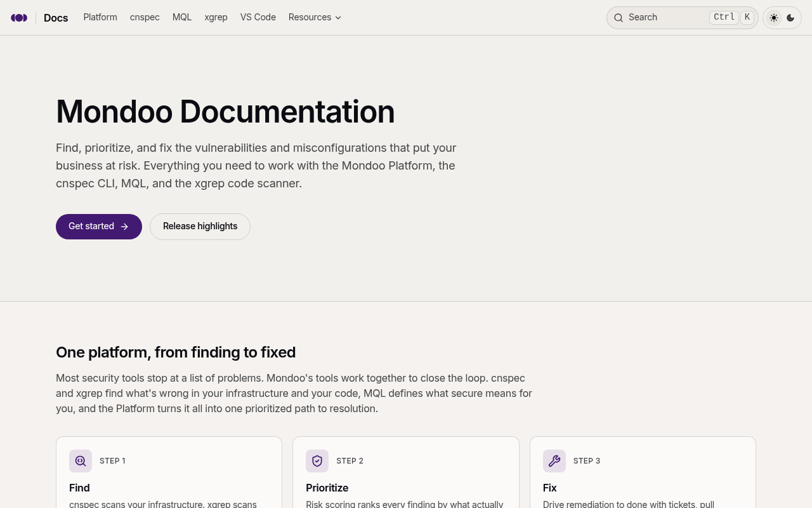The width and height of the screenshot is (812, 508).
Task: Click the Ctrl key hint in search
Action: pos(724,18)
